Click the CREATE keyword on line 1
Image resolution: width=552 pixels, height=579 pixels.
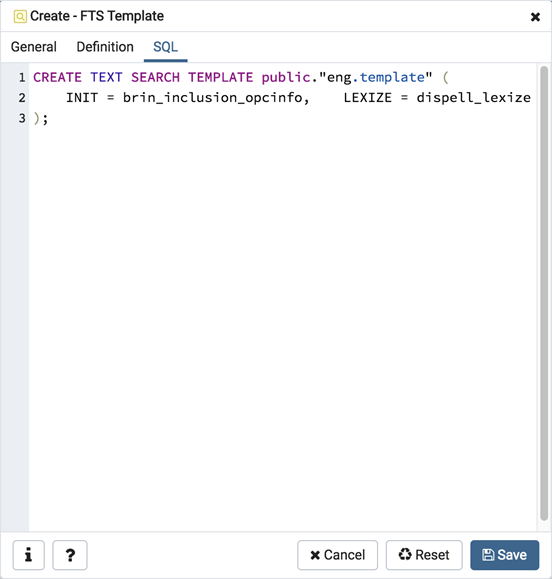pos(58,78)
